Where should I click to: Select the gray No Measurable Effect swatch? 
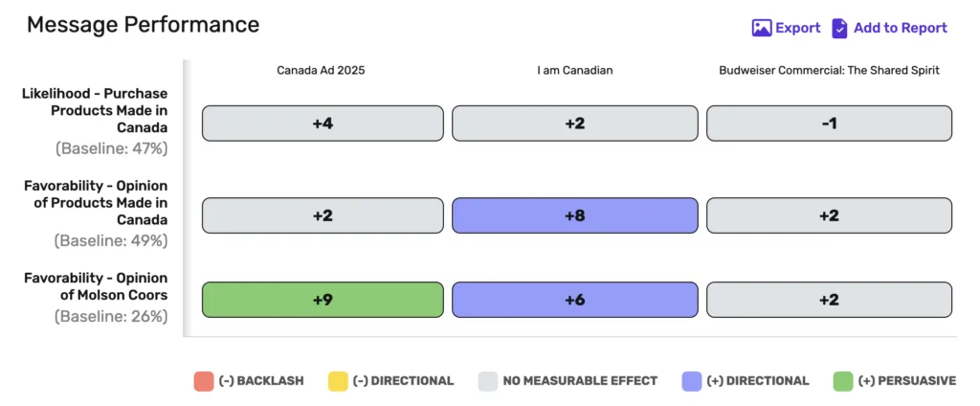pyautogui.click(x=487, y=381)
